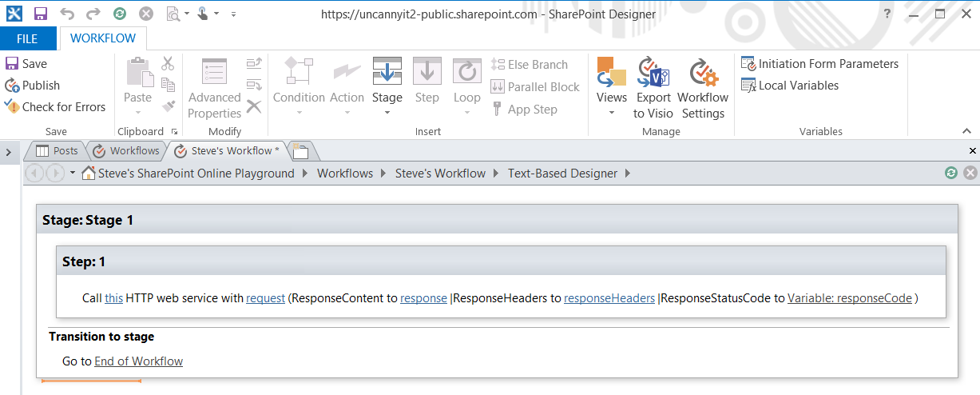Publish the workflow
The image size is (980, 395).
[x=33, y=86]
